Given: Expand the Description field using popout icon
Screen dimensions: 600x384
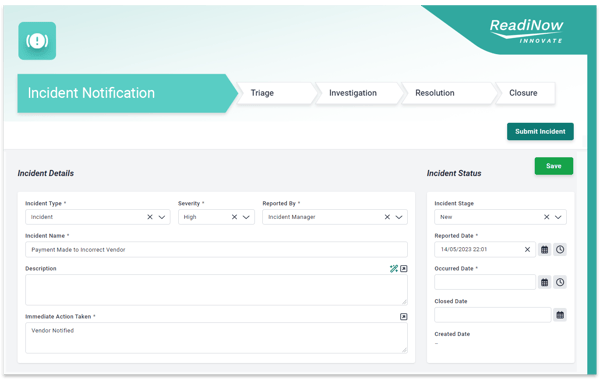Looking at the screenshot, I should click(404, 268).
